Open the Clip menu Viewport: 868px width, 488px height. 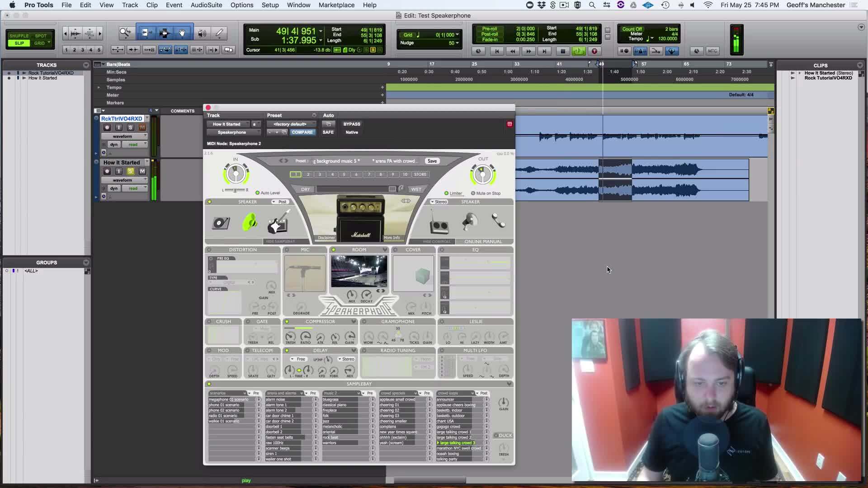[152, 5]
